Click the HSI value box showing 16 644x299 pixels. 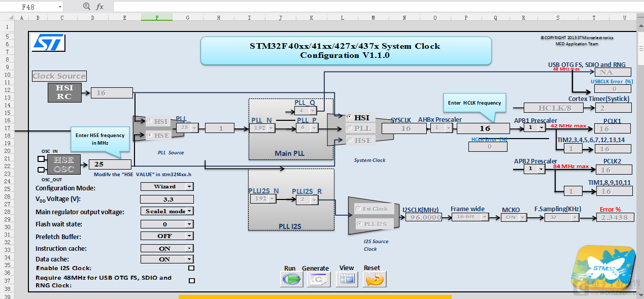(112, 93)
